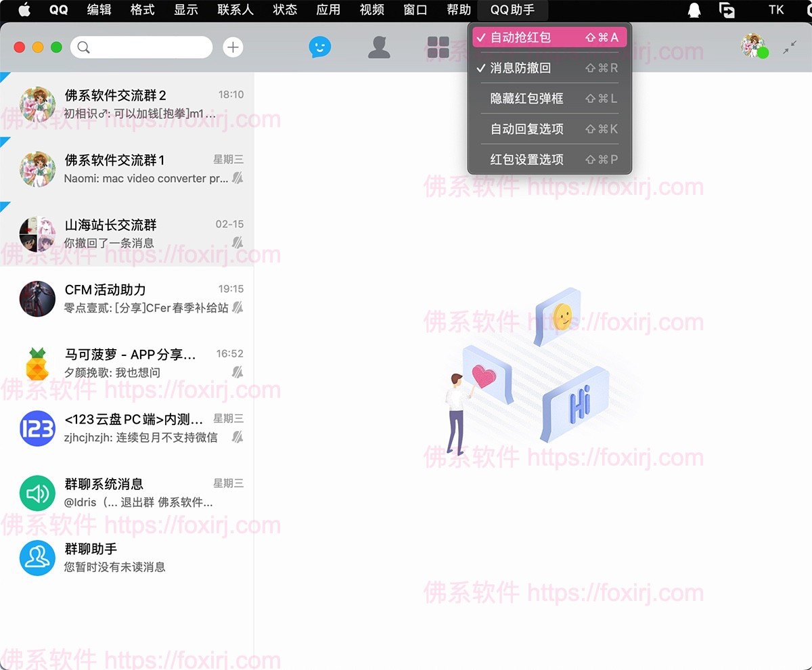Click your profile avatar with green status

pos(753,49)
